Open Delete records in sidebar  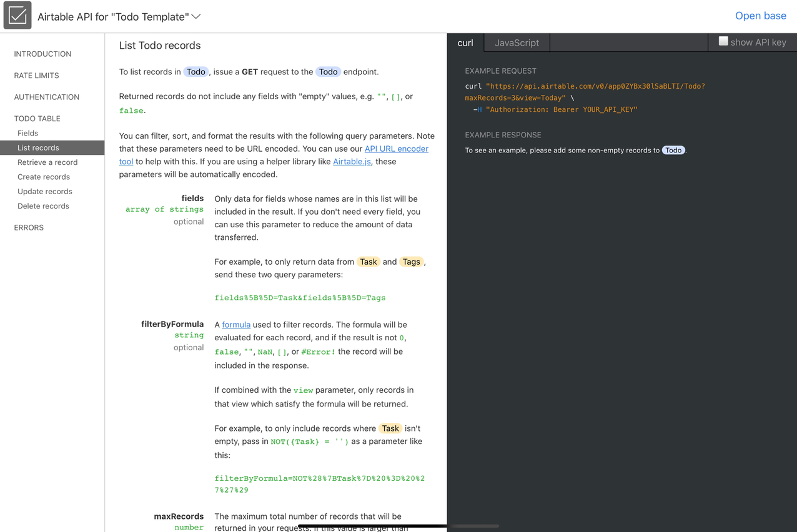coord(43,206)
